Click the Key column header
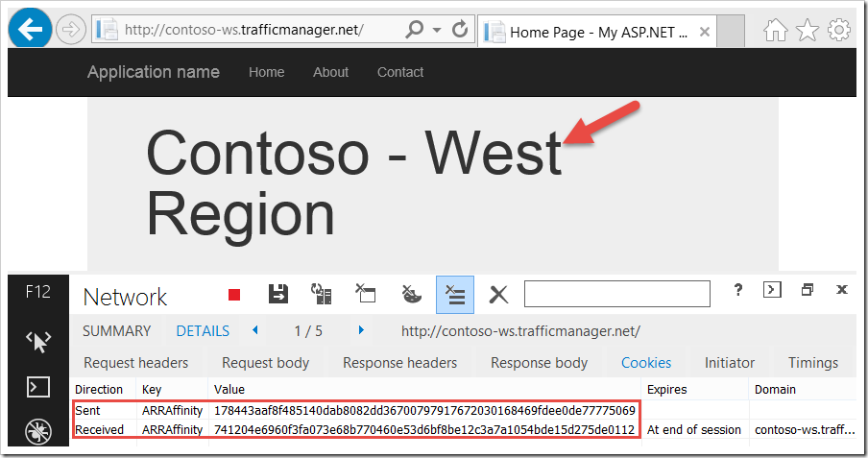Image resolution: width=868 pixels, height=458 pixels. click(152, 389)
